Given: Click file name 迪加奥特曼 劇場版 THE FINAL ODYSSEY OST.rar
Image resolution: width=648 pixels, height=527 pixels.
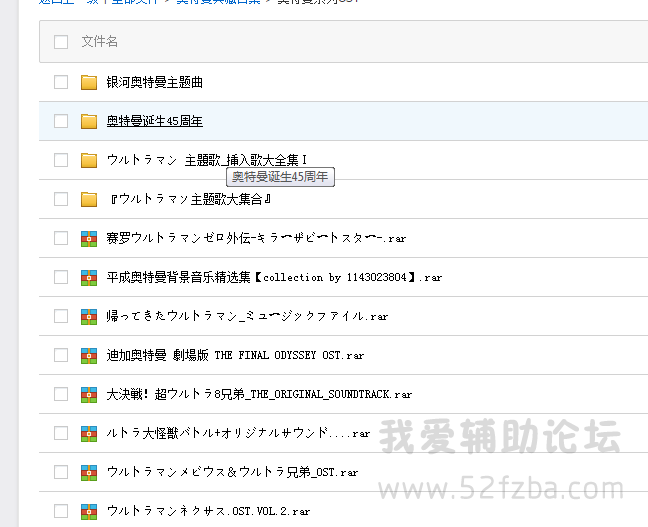Looking at the screenshot, I should pyautogui.click(x=235, y=355).
